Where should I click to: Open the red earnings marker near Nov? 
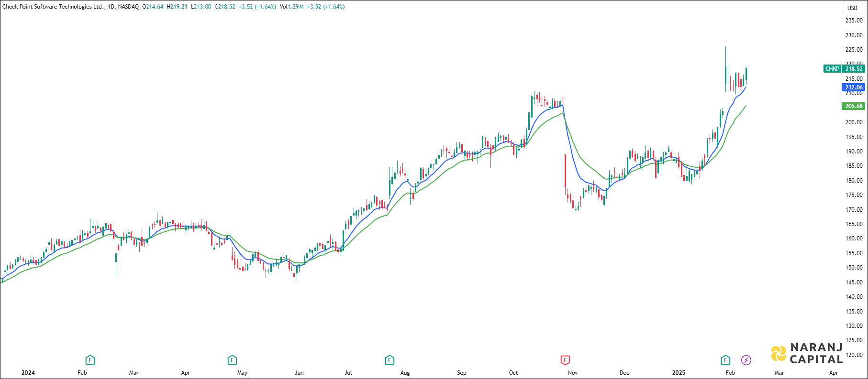tap(565, 360)
